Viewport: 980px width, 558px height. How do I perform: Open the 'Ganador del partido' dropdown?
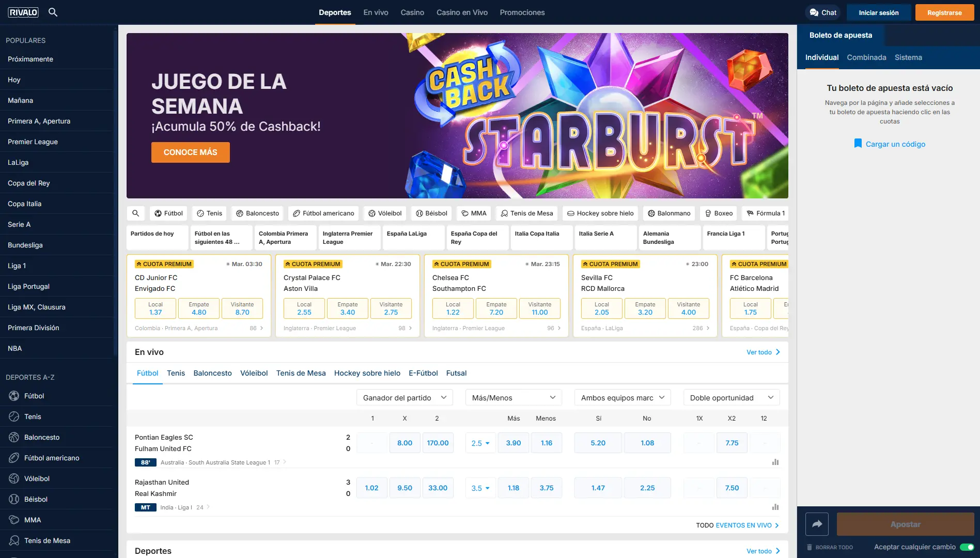405,397
